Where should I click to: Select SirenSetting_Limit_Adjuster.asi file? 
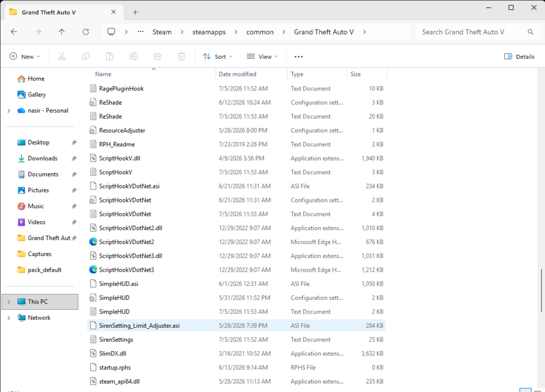(x=237, y=326)
